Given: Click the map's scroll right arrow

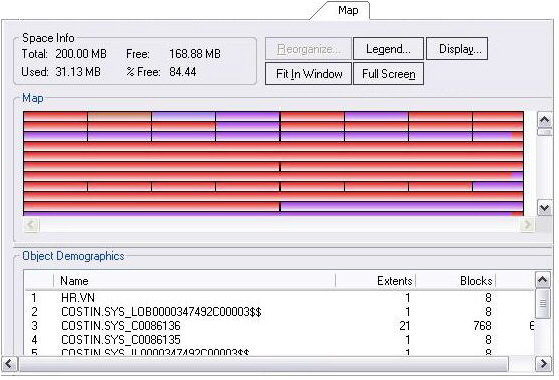Looking at the screenshot, I should click(527, 225).
